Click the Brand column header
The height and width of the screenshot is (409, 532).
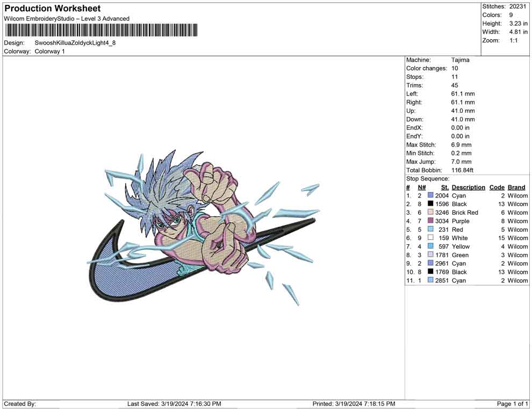[516, 187]
